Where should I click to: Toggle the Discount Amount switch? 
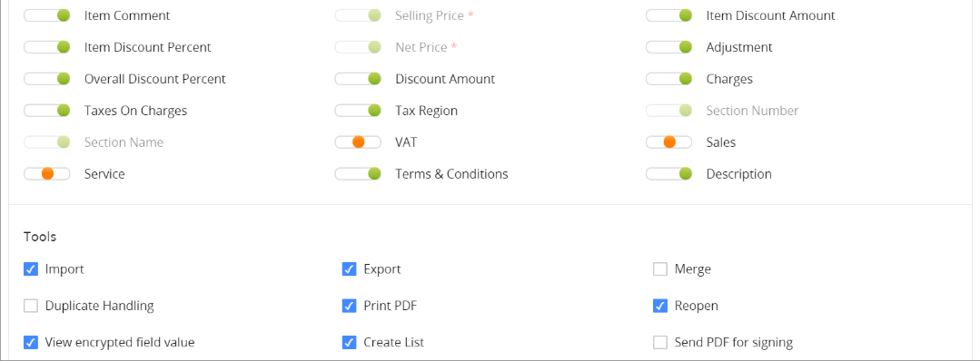(358, 79)
